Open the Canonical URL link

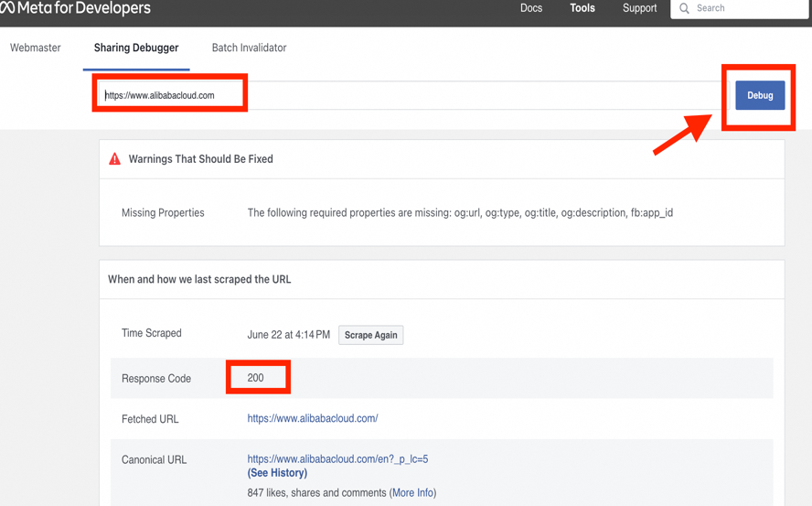tap(337, 458)
